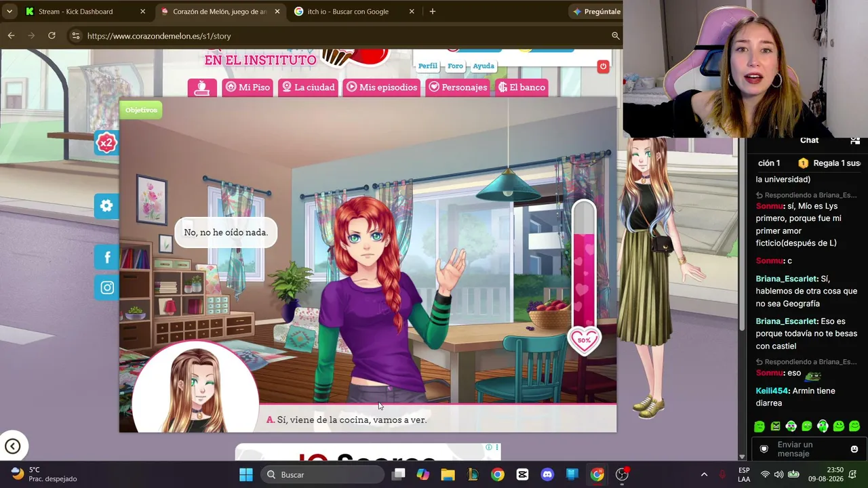
Task: Open El banco menu
Action: coord(521,87)
